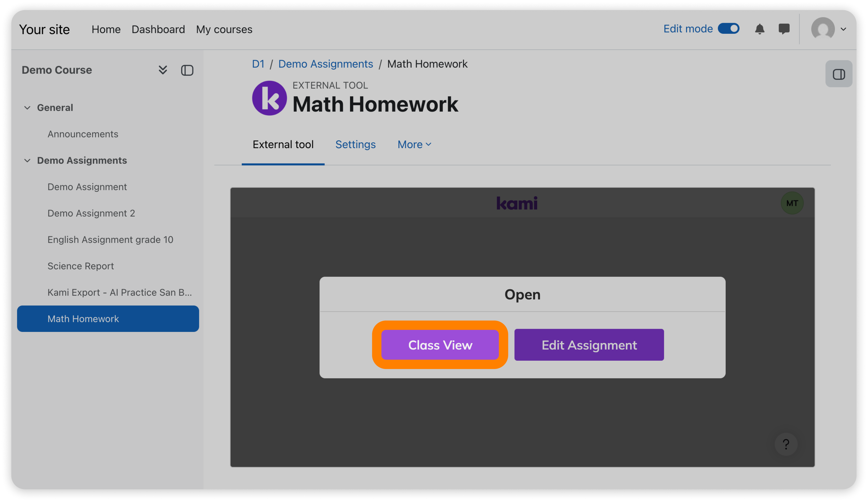Close the course index sidebar panel icon
The width and height of the screenshot is (868, 502).
[187, 70]
